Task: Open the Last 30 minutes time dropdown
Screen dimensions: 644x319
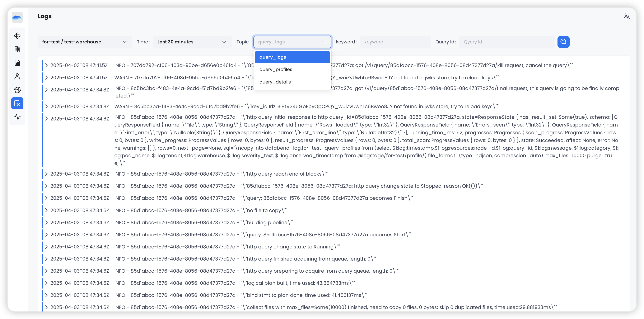Action: coord(192,42)
